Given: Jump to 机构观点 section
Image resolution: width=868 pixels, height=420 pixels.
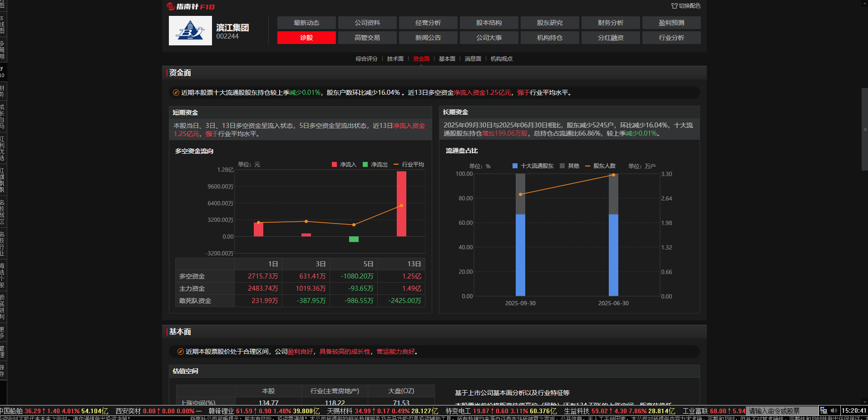Looking at the screenshot, I should 502,59.
